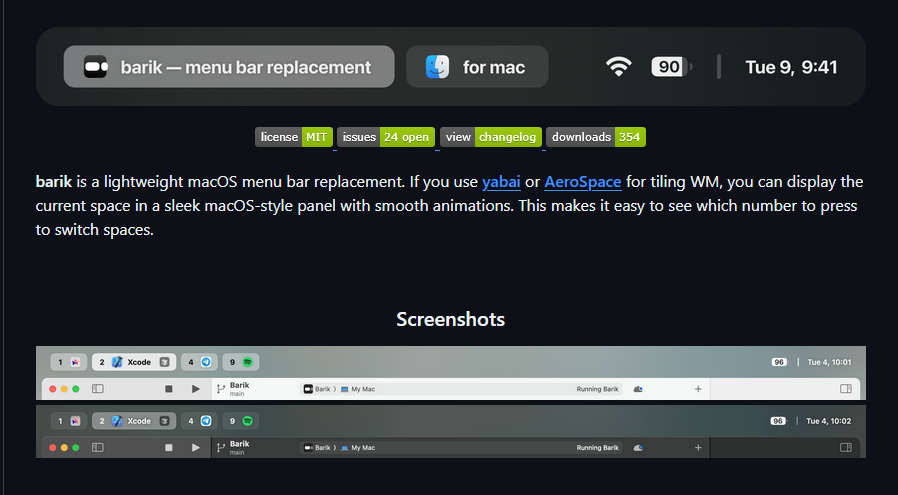Click "Tue 4, 10:01" clock in light screenshot

(x=829, y=362)
